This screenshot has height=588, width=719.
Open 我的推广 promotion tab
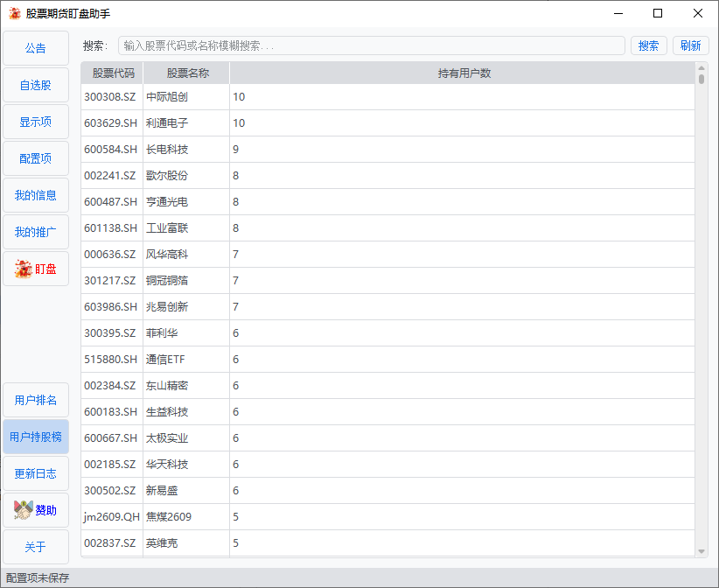point(36,232)
